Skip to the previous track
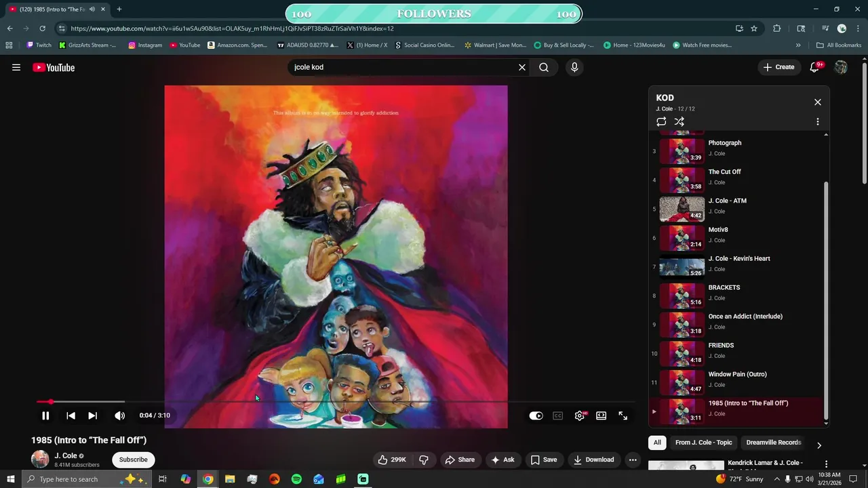868x488 pixels. pos(71,415)
